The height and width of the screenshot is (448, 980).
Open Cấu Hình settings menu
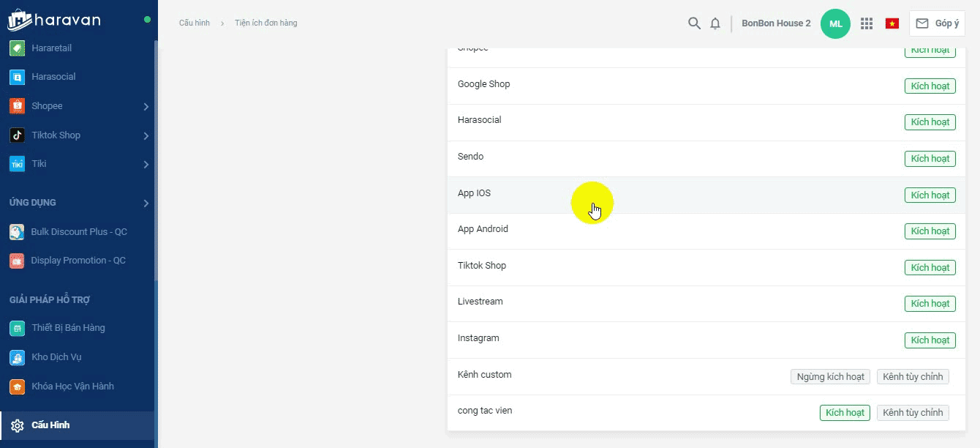coord(50,425)
